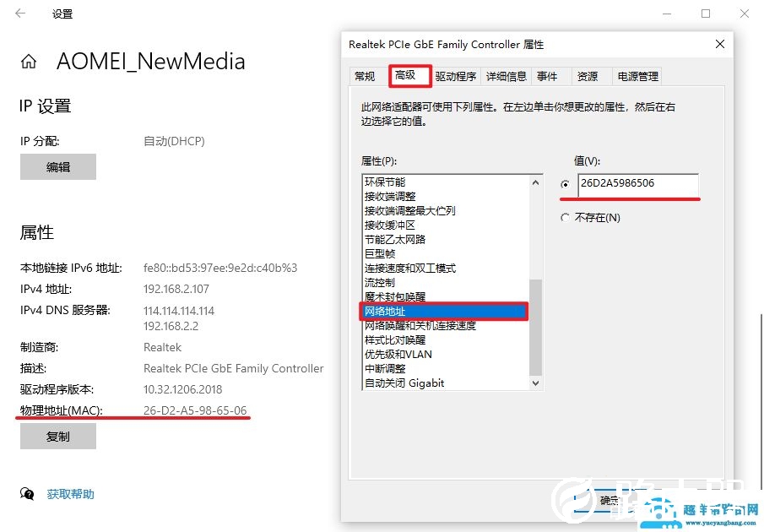Click the scrollbar down arrow in properties list
This screenshot has width=764, height=532.
[x=534, y=382]
